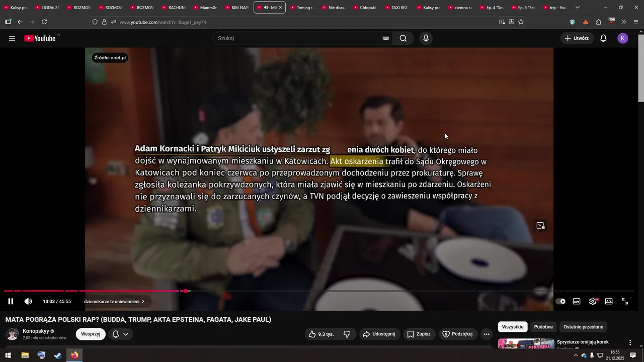The height and width of the screenshot is (362, 644).
Task: Like the video (9,3 tys.)
Action: click(321, 334)
